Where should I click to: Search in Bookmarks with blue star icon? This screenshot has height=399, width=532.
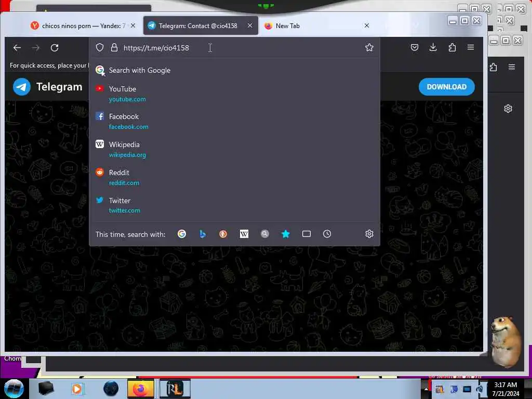click(286, 234)
